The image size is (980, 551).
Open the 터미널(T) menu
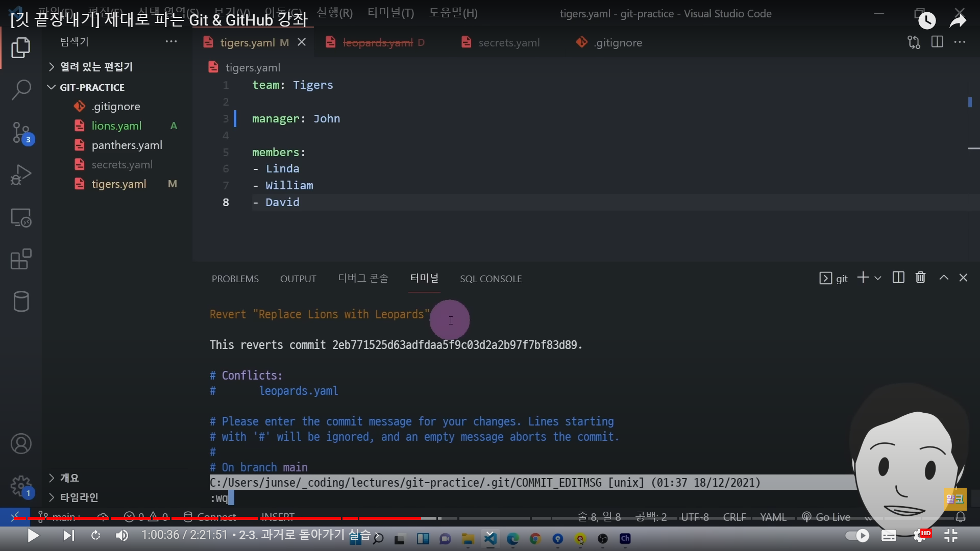click(391, 13)
